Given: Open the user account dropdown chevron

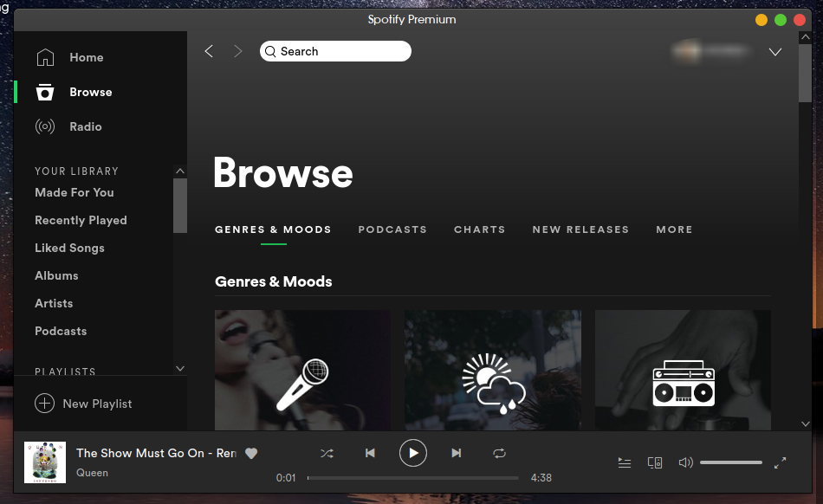Looking at the screenshot, I should pos(775,51).
